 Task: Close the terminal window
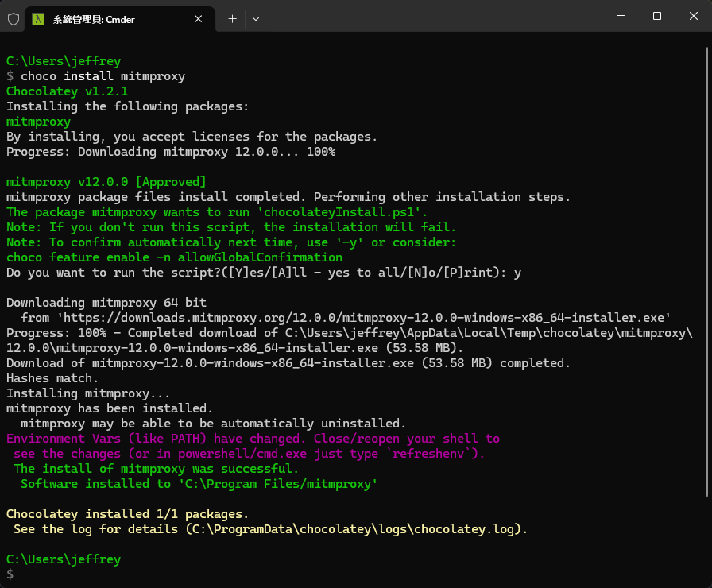[x=693, y=16]
